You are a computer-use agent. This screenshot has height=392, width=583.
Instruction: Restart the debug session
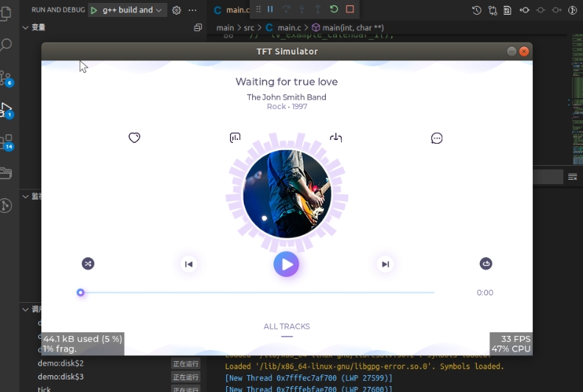(x=334, y=9)
